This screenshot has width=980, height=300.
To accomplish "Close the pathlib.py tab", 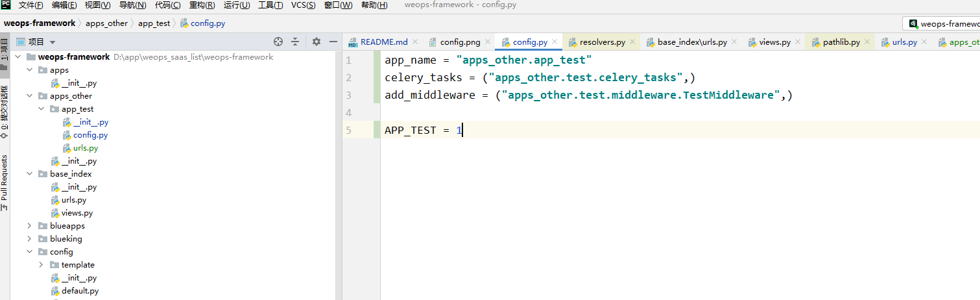I will [867, 42].
